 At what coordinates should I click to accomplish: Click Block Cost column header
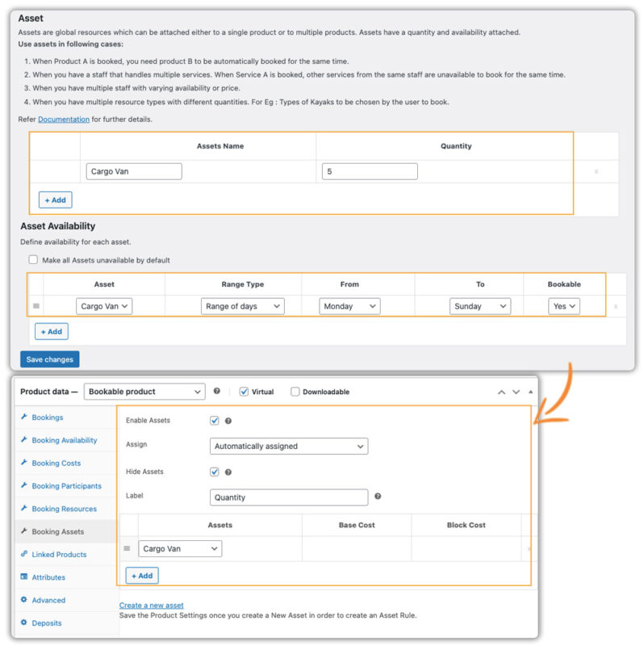(466, 525)
